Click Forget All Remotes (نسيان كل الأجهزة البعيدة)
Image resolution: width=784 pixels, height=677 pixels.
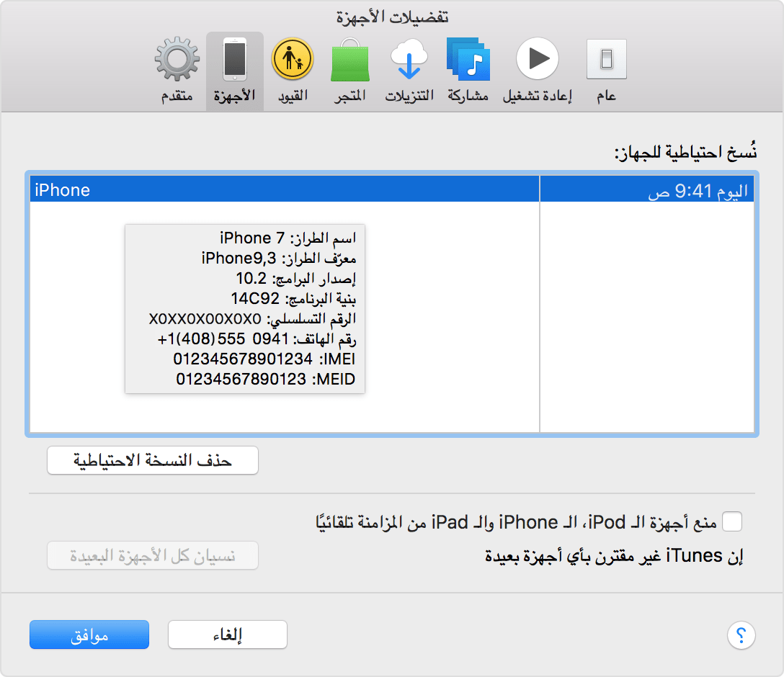coord(153,556)
